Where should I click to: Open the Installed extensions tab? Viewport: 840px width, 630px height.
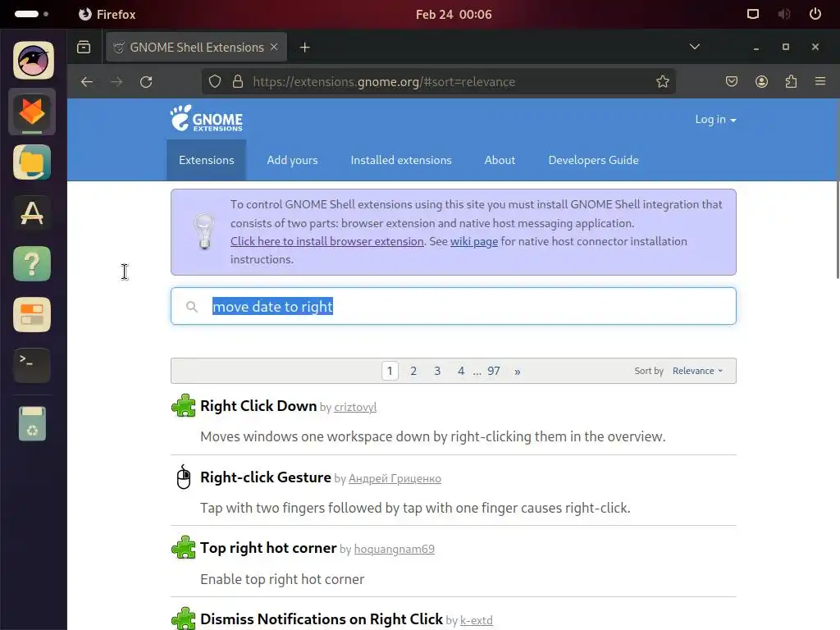click(401, 160)
